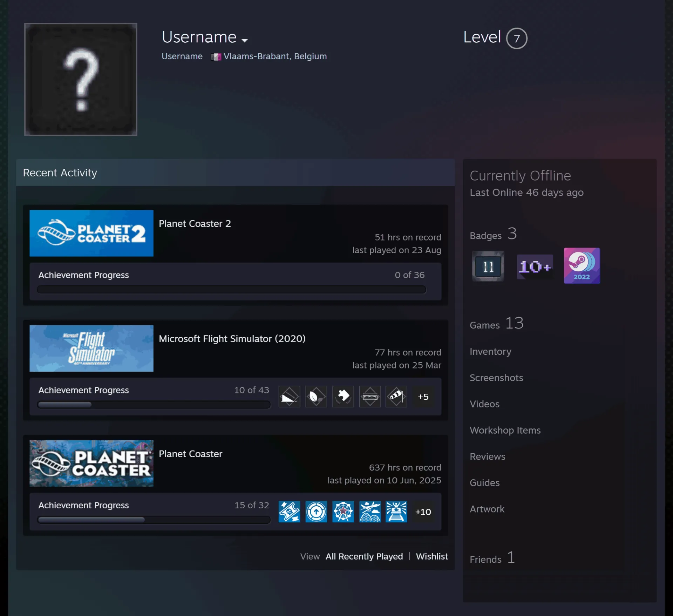Screen dimensions: 673x616
Task: Click the Steam 2022 replay badge
Action: point(582,266)
